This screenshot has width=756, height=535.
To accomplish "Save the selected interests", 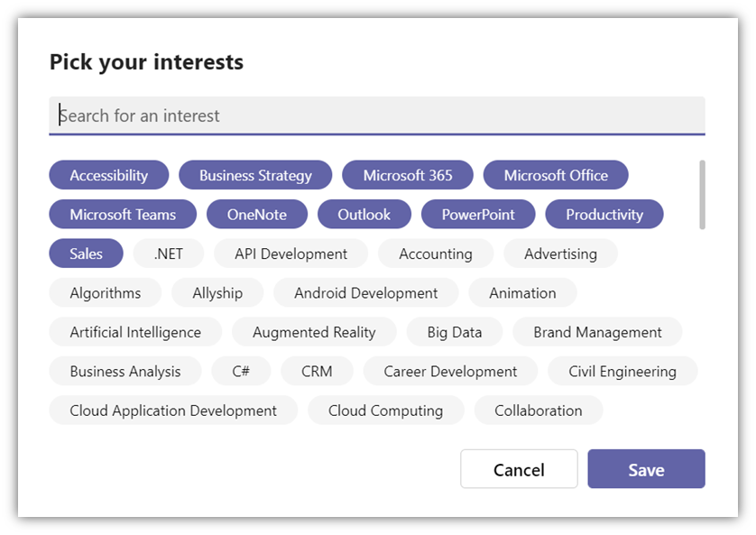I will pos(646,469).
